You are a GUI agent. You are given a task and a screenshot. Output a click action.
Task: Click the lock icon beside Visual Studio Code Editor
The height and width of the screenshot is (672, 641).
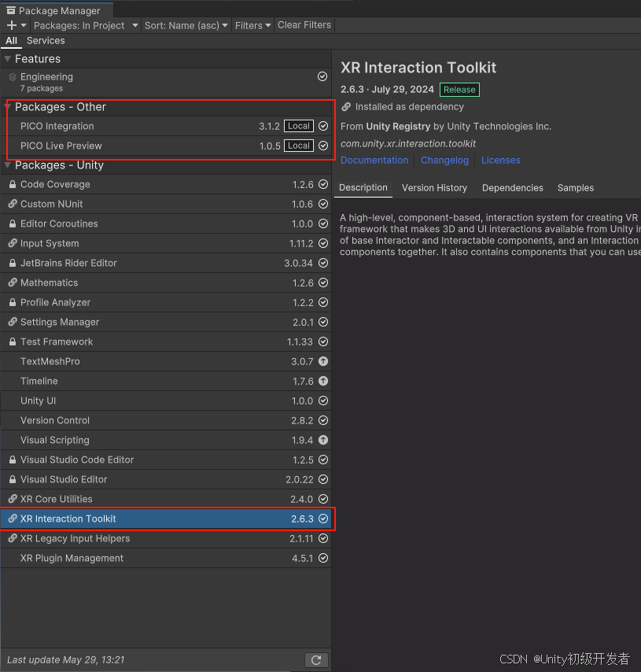point(13,460)
